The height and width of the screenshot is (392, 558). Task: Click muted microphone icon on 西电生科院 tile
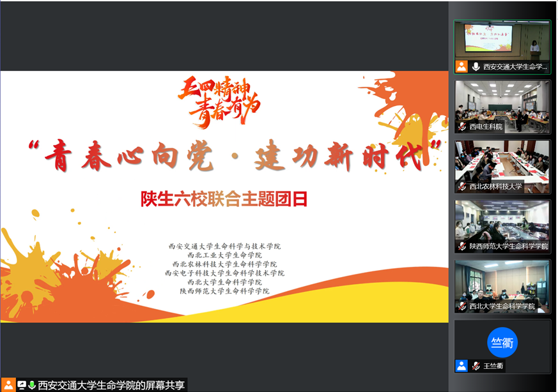(x=461, y=126)
